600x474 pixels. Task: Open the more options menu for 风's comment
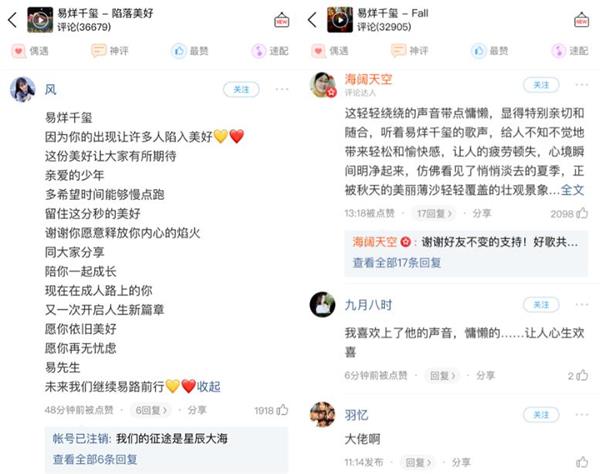pyautogui.click(x=282, y=90)
